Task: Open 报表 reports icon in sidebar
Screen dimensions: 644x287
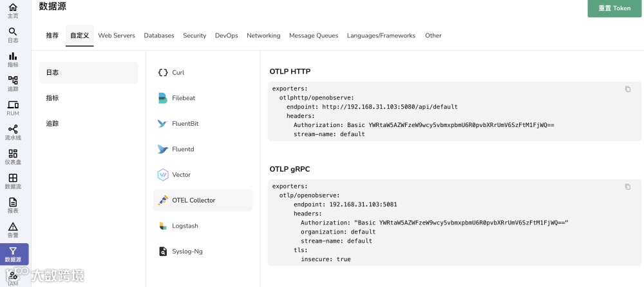Action: [x=13, y=205]
